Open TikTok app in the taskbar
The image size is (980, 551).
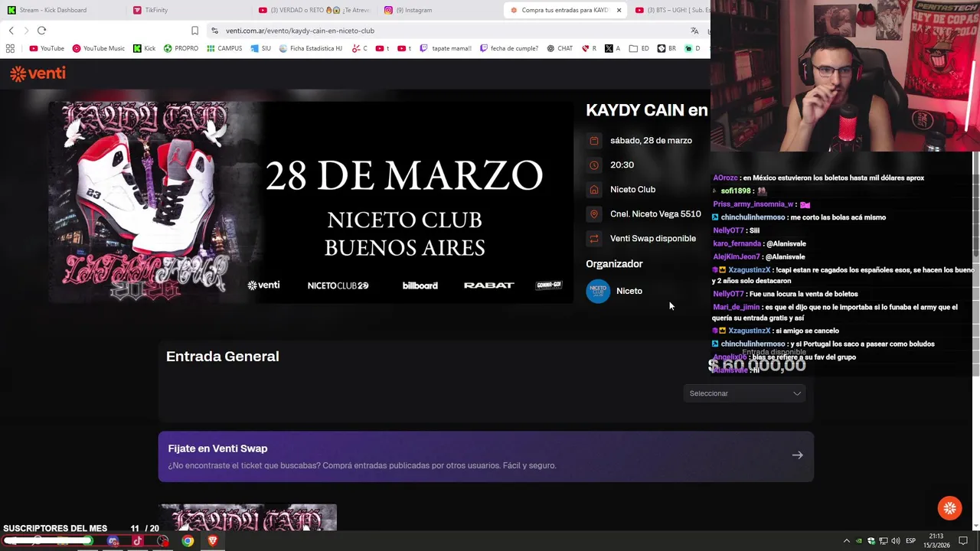coord(138,541)
